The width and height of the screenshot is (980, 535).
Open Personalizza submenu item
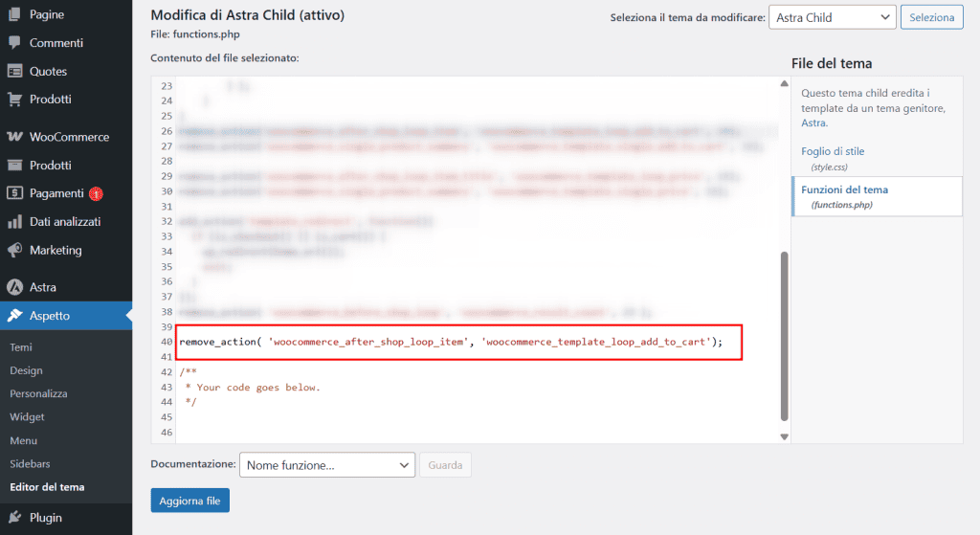coord(38,393)
